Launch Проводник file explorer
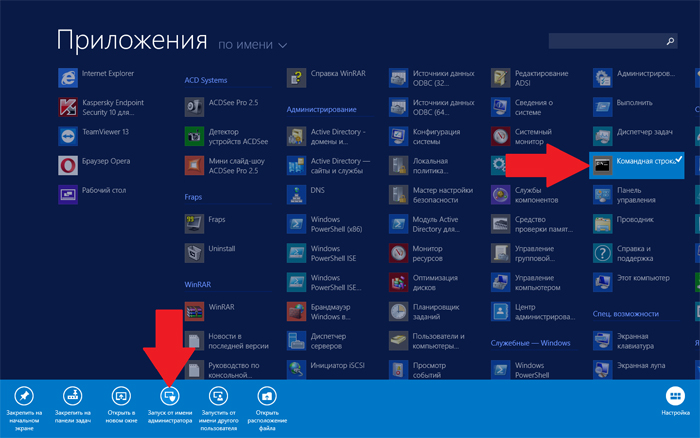700x438 pixels. tap(603, 224)
